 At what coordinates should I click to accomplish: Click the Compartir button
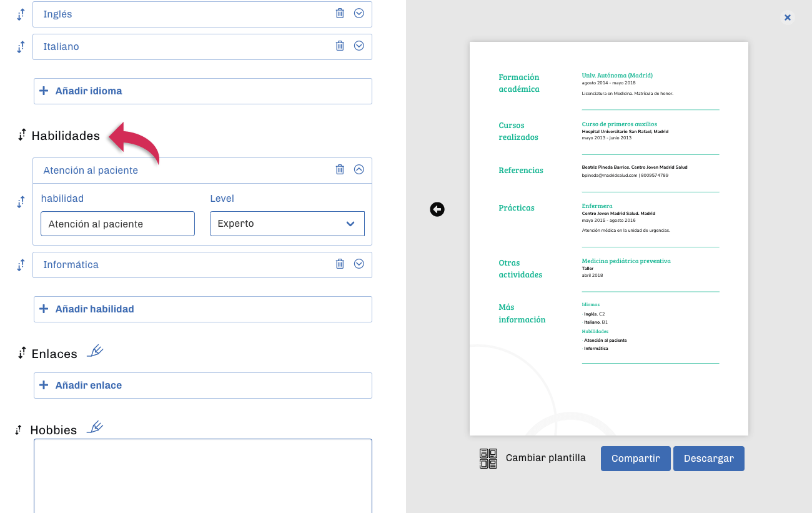pos(636,459)
